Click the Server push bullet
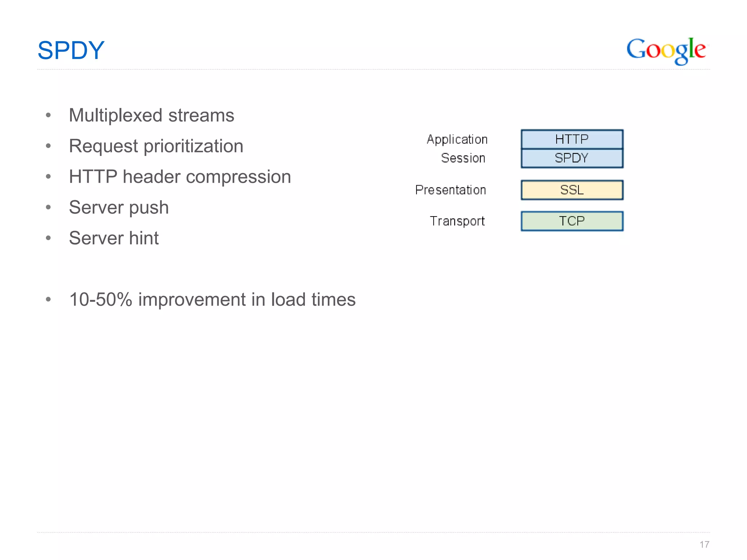The width and height of the screenshot is (747, 560). (119, 207)
